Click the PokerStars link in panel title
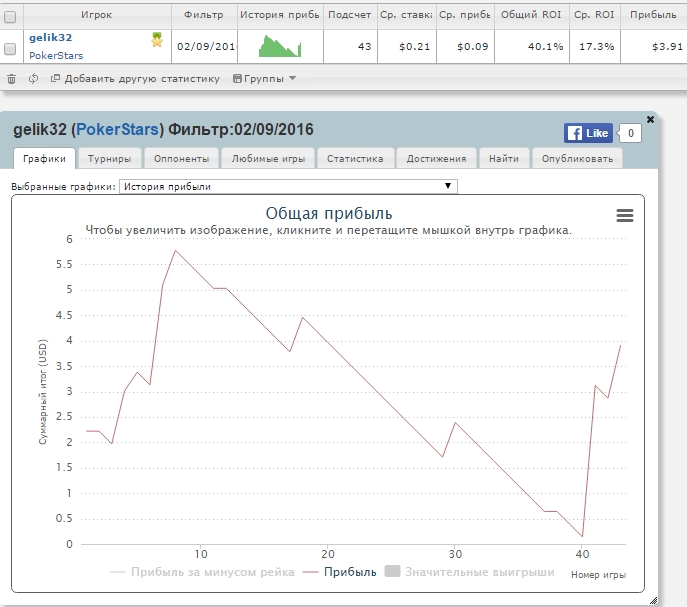The height and width of the screenshot is (607, 687). coord(117,130)
